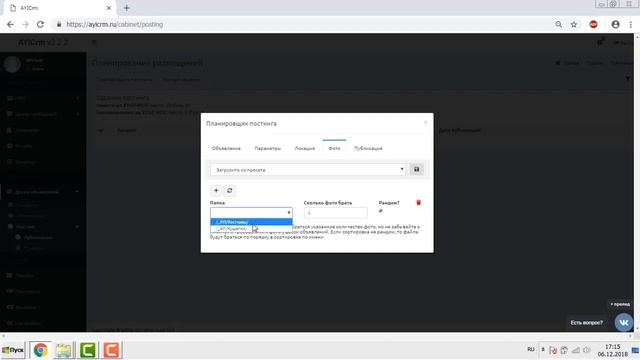Click the notifications icon in dark header

click(x=600, y=42)
